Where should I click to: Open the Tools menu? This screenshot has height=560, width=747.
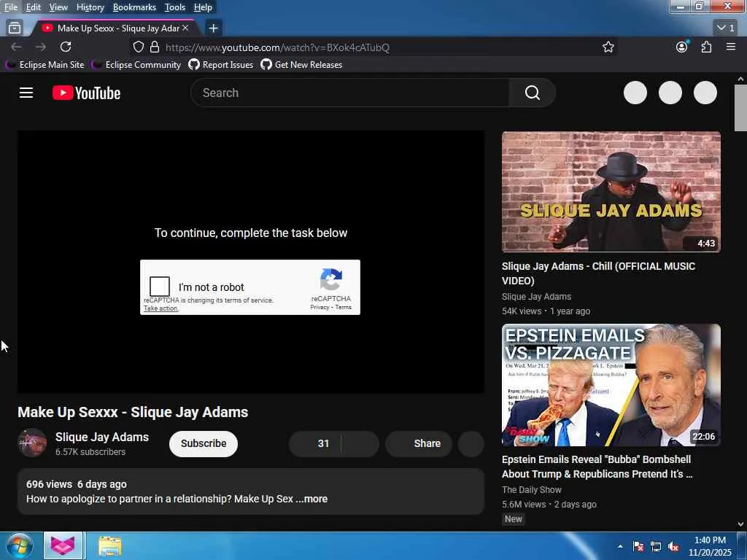click(x=175, y=7)
